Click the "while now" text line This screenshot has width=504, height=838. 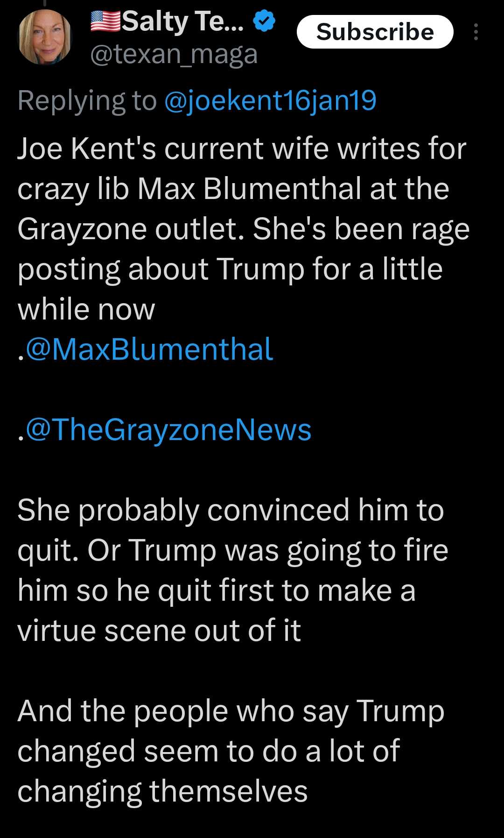point(86,309)
